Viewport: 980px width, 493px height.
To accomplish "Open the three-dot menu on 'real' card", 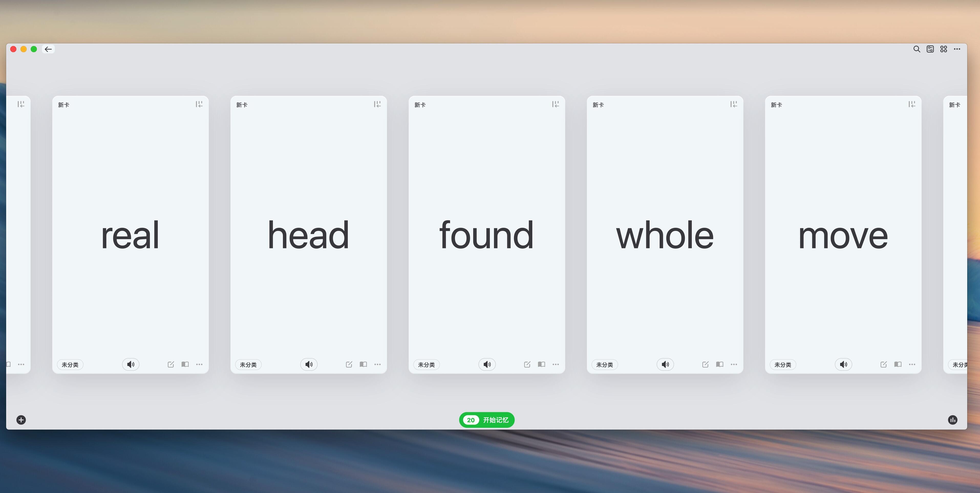I will pos(199,364).
